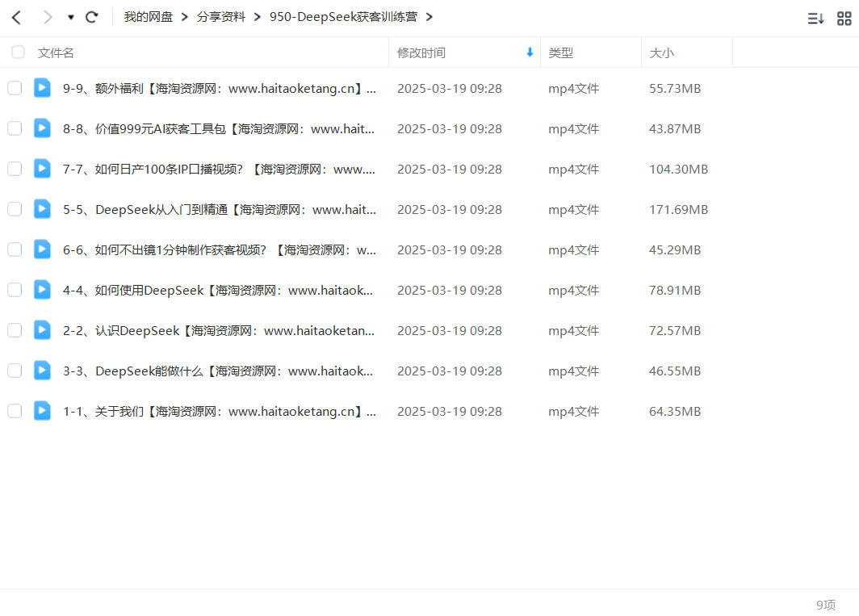Sort by 类型 column header
Screen dimensions: 859x616
click(x=560, y=53)
